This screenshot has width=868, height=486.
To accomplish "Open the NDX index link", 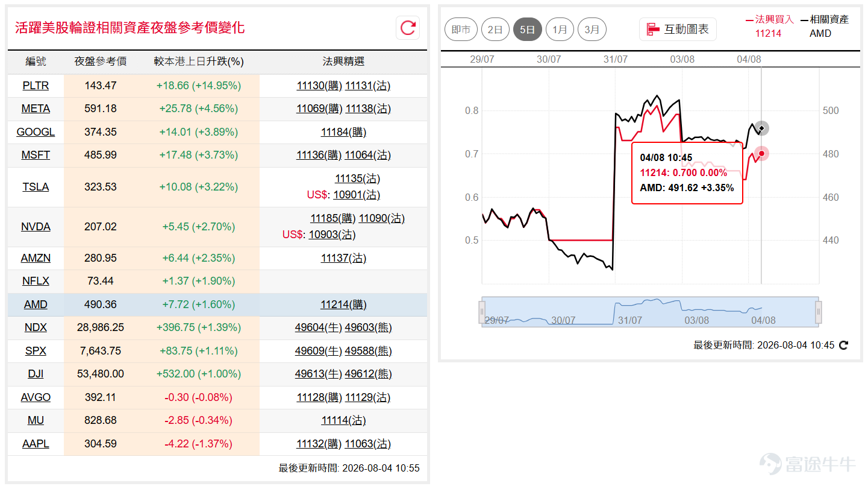I will click(x=36, y=327).
